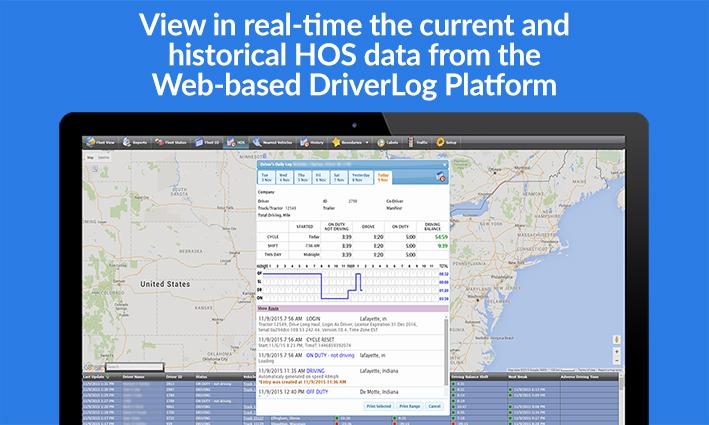
Task: Zoom out on the map
Action: [x=616, y=360]
